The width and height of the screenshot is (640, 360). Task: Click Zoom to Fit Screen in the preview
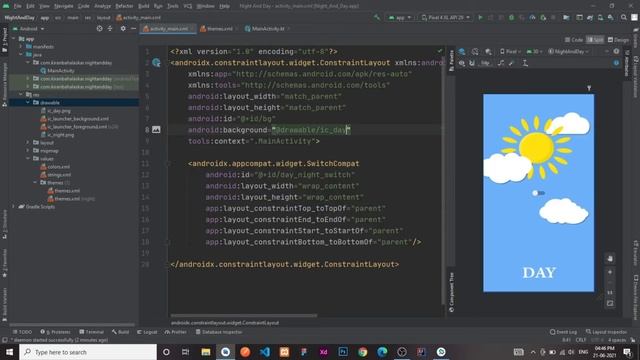coord(610,303)
